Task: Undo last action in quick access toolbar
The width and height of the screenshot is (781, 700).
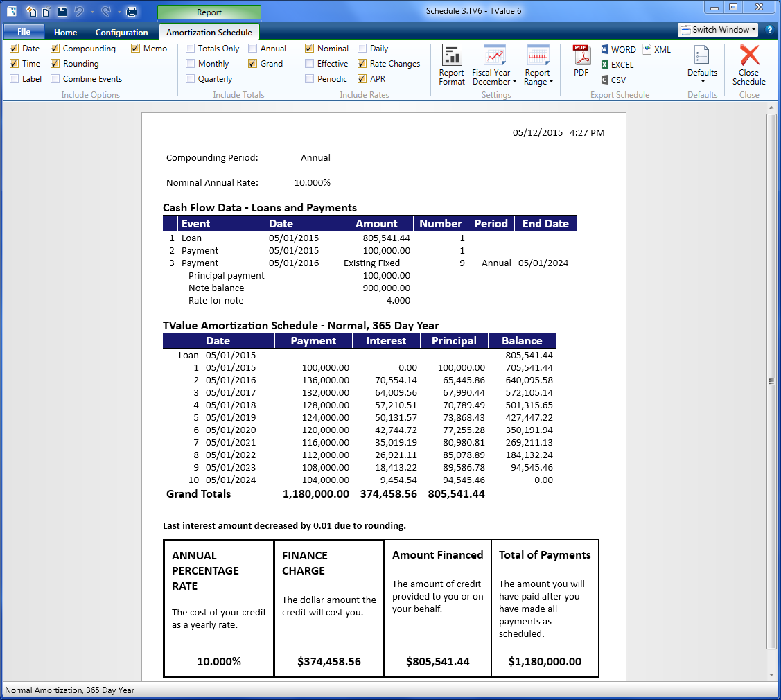Action: 79,12
